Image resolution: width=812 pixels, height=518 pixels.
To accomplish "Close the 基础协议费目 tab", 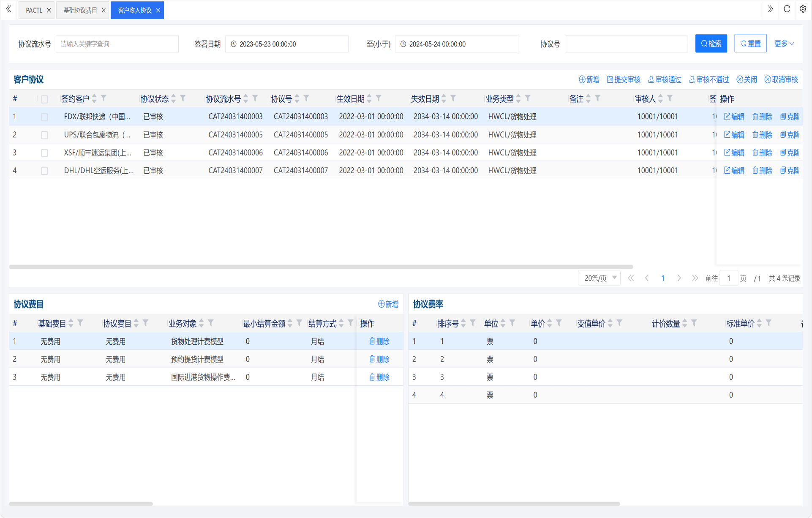I will coord(104,10).
